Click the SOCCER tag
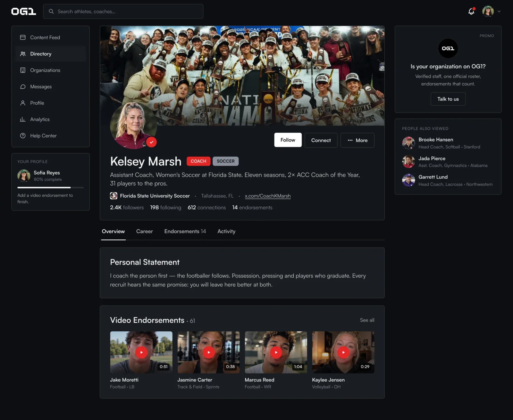Image resolution: width=513 pixels, height=420 pixels. point(225,161)
